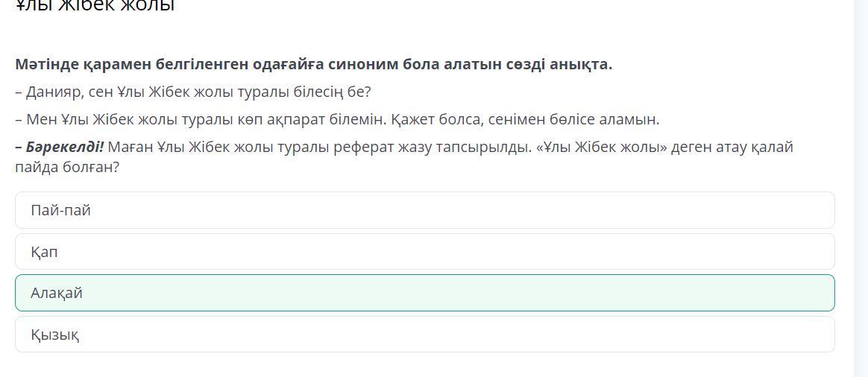Screen dimensions: 868x377
Task: Click the bold question instruction sentence
Action: tap(313, 64)
